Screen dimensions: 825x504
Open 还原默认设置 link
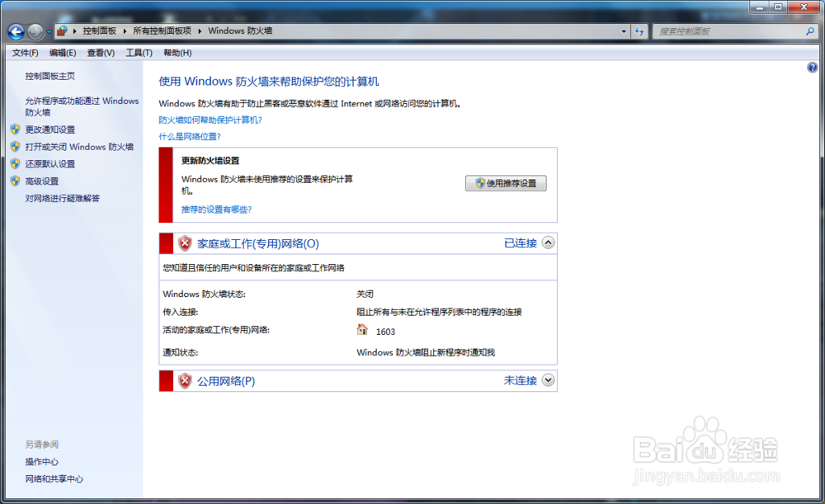click(50, 164)
